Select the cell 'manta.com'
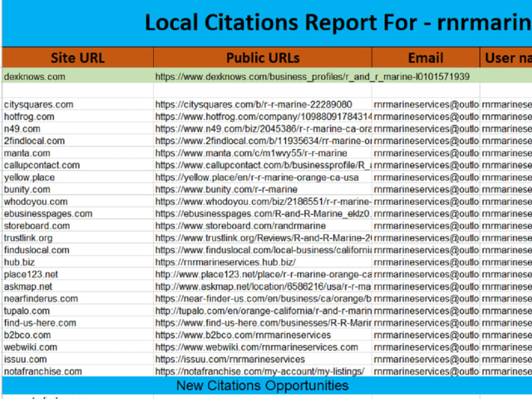Viewport: 532px width, 399px height. coord(78,153)
